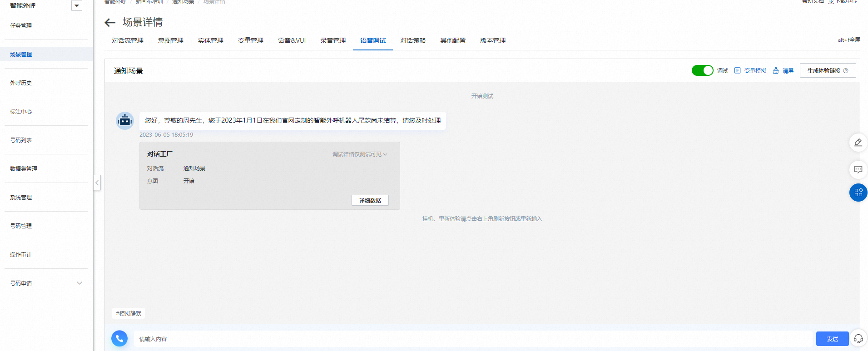Image resolution: width=868 pixels, height=351 pixels.
Task: Collapse the 调试详情仅测试可见 chevron
Action: click(x=385, y=154)
